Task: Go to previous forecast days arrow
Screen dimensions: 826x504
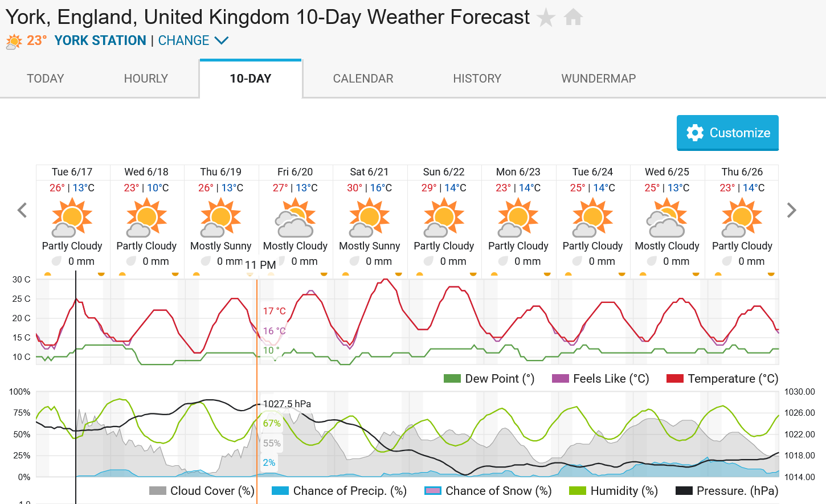Action: click(x=22, y=210)
